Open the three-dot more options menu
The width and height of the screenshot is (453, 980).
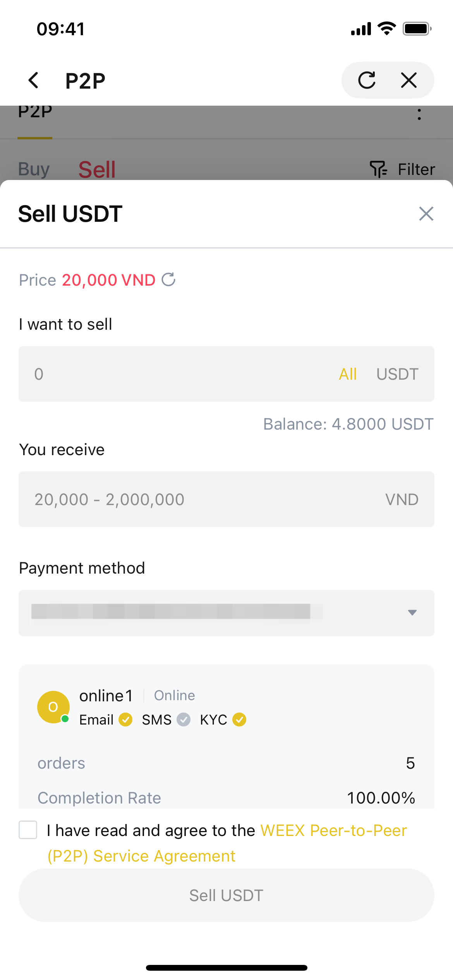[419, 114]
